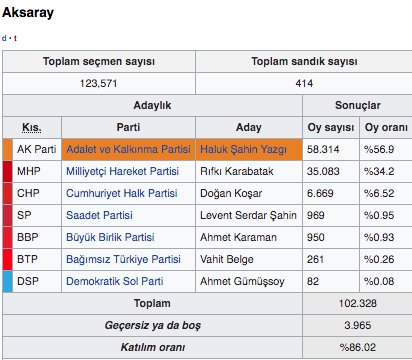Click the vote share %0.26
The image size is (412, 360).
point(379,259)
